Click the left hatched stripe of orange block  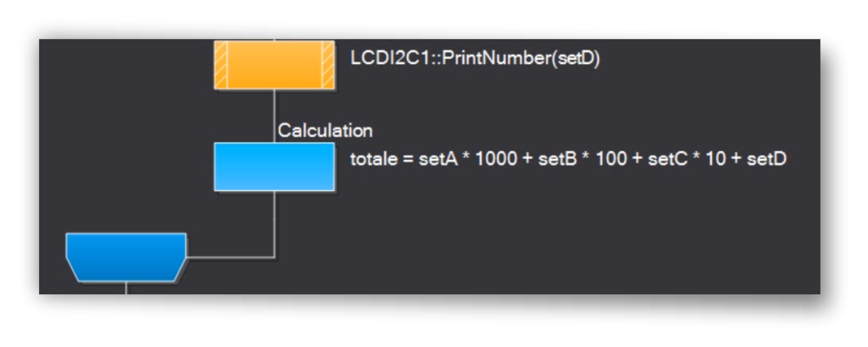220,65
